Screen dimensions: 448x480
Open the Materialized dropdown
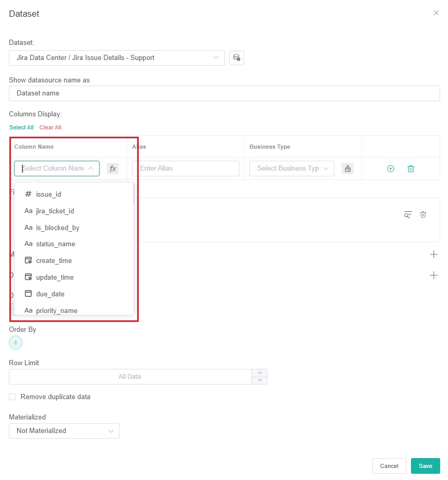pyautogui.click(x=64, y=431)
